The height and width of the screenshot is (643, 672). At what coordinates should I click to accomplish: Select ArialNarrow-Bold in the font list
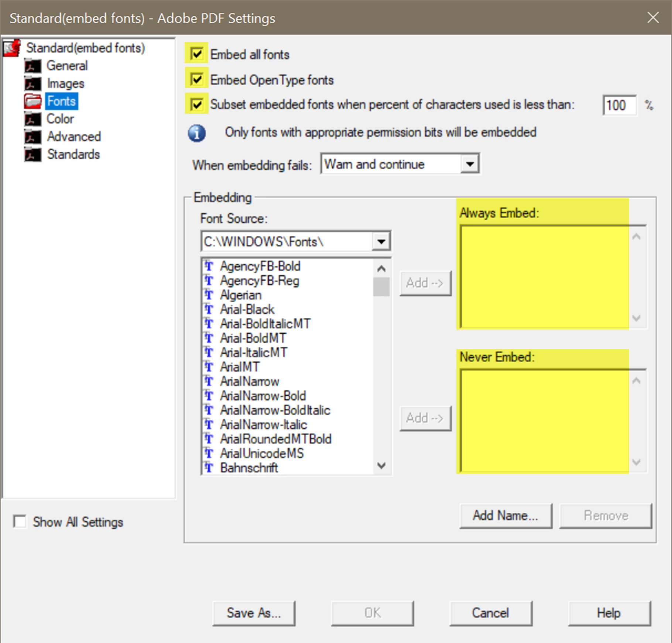pyautogui.click(x=263, y=396)
